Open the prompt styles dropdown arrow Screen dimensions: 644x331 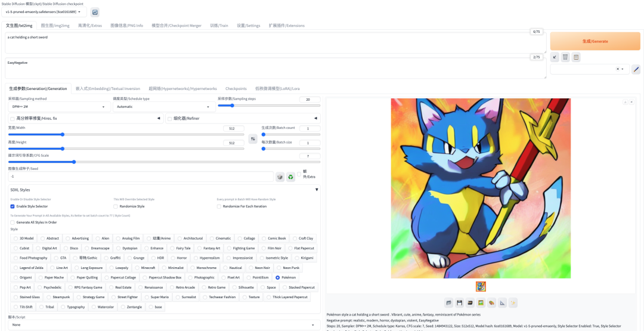click(623, 69)
